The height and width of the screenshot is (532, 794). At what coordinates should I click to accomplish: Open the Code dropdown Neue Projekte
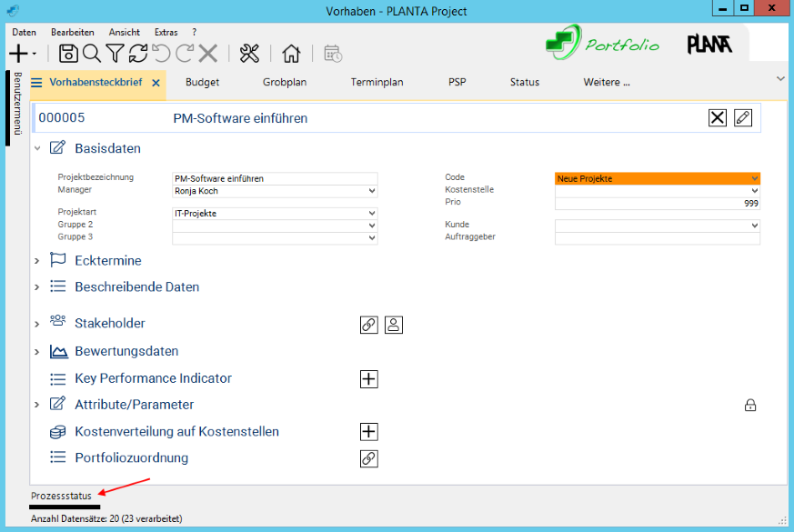pyautogui.click(x=755, y=178)
